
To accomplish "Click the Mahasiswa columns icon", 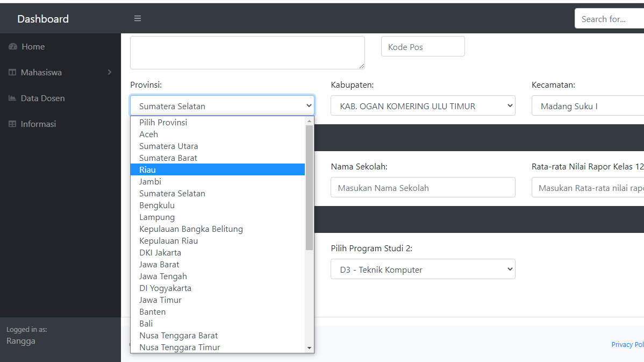I will tap(12, 72).
